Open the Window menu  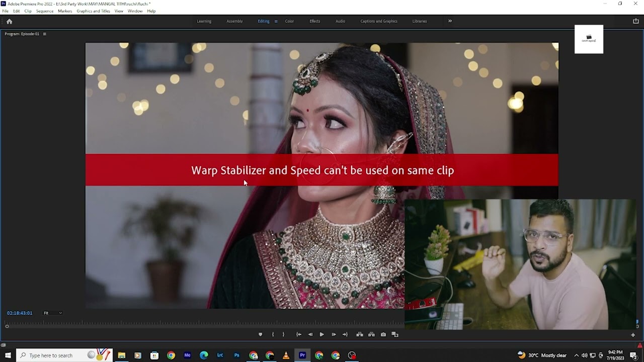click(x=135, y=11)
